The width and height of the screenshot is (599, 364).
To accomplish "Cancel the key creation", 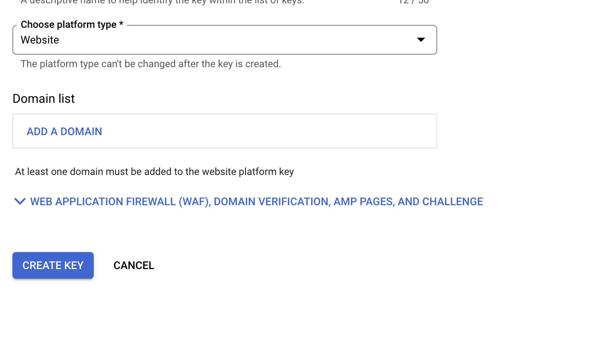I will (x=134, y=265).
